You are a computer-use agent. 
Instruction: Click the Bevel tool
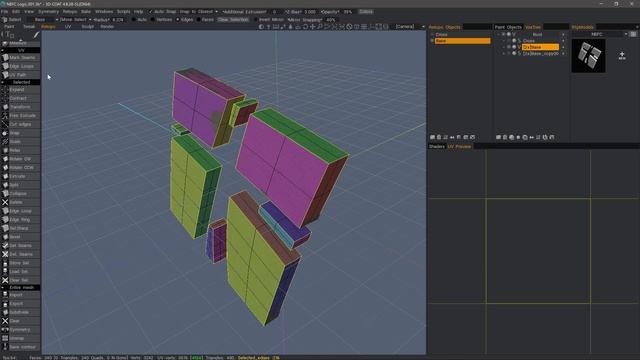click(20, 237)
